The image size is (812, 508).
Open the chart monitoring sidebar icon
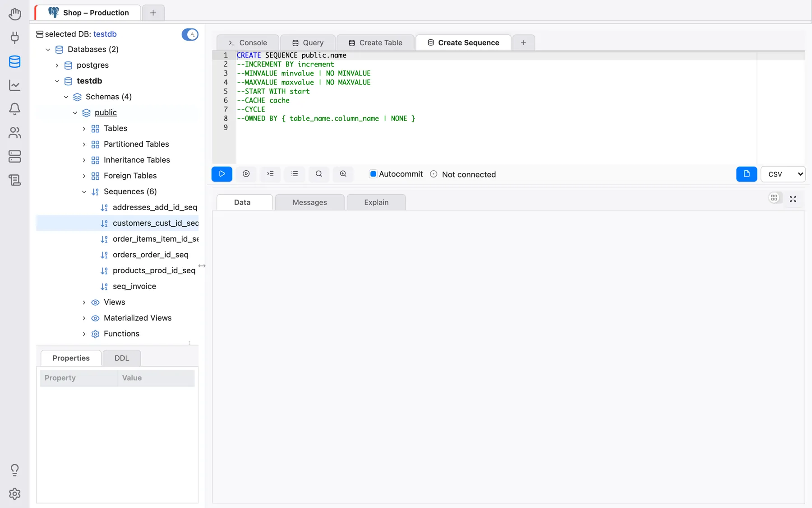tap(15, 85)
